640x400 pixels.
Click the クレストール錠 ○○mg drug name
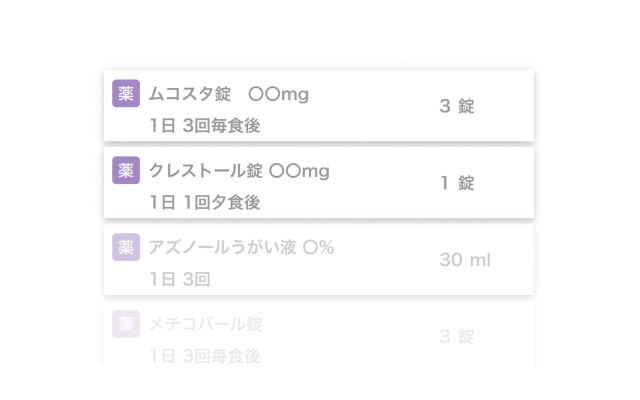[x=238, y=171]
